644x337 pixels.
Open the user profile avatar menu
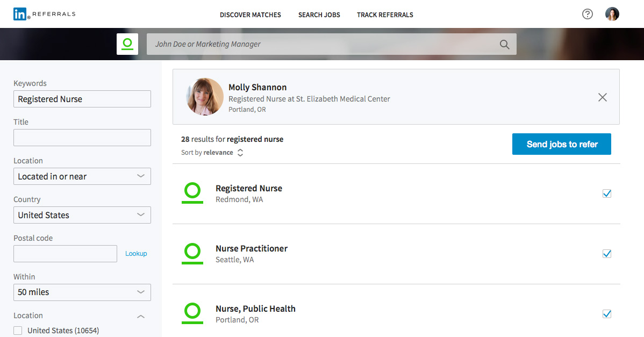click(x=612, y=15)
